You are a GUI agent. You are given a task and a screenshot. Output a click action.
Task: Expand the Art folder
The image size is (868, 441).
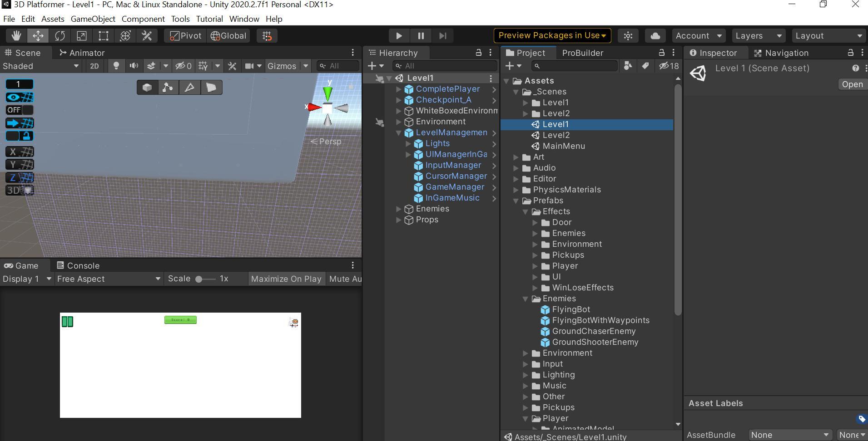point(516,157)
